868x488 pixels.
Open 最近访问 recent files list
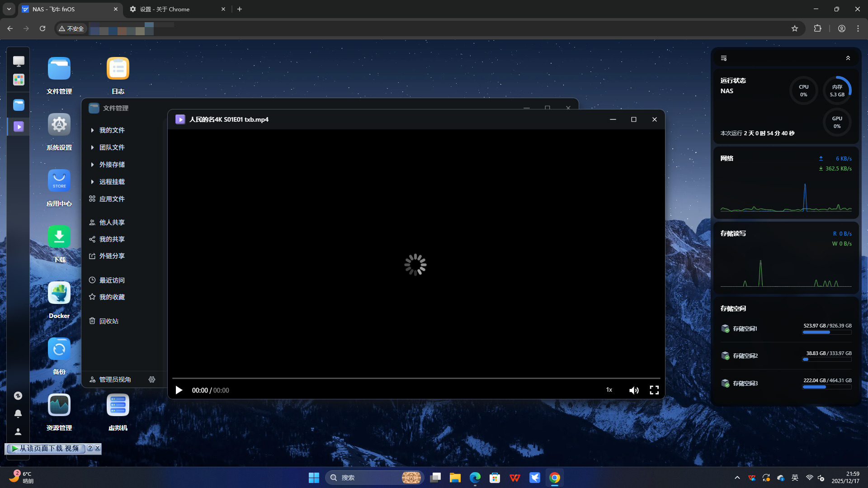pyautogui.click(x=112, y=280)
